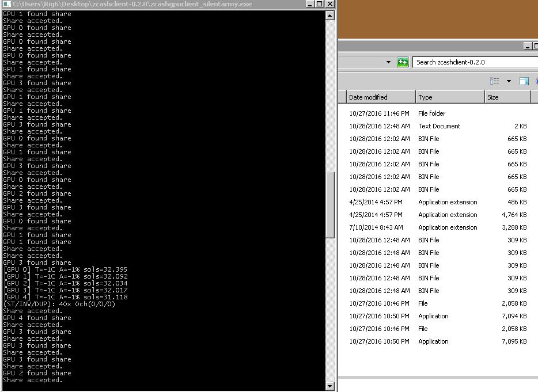Sort files by Size column header
Image resolution: width=538 pixels, height=392 pixels.
pyautogui.click(x=507, y=97)
